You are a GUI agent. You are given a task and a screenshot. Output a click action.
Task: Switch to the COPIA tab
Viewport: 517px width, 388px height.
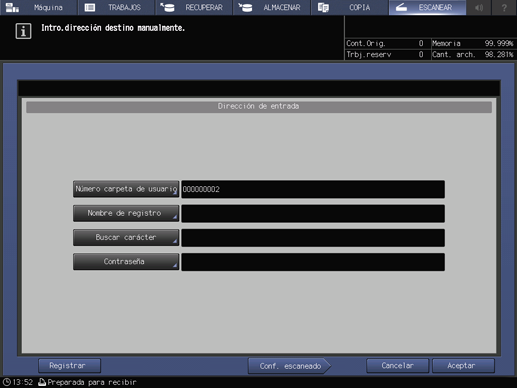(349, 7)
